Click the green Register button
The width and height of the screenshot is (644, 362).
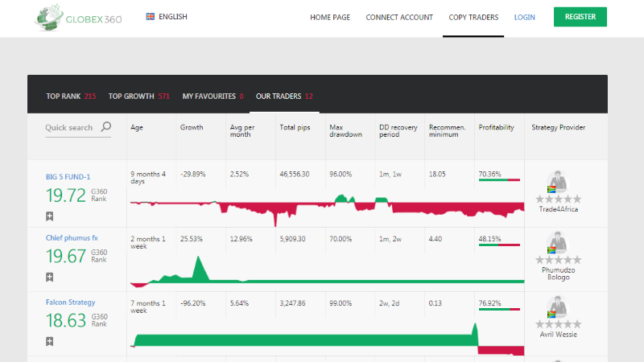tap(580, 17)
